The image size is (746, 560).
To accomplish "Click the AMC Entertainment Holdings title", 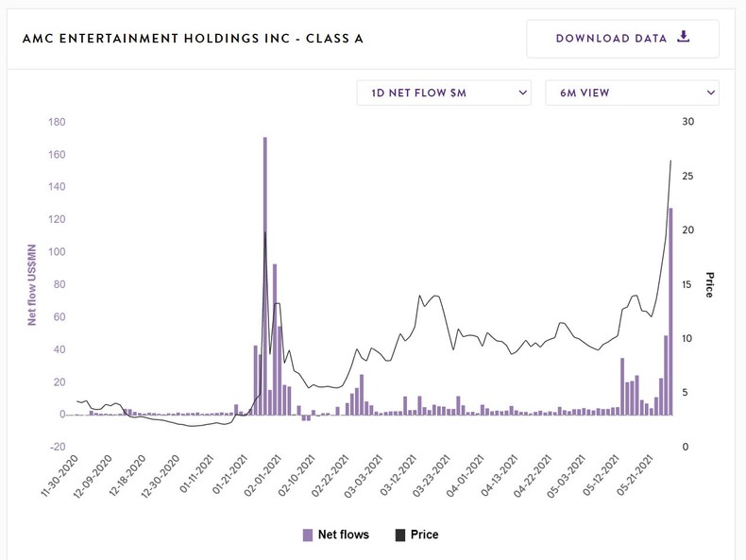I will click(193, 39).
